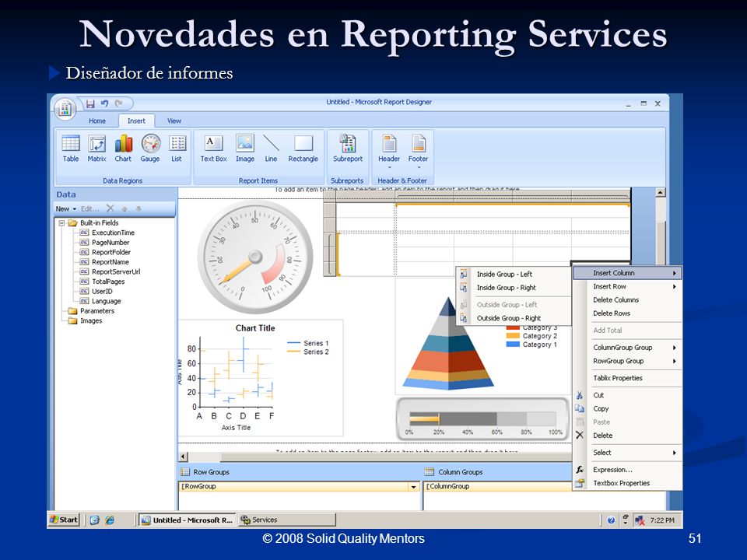Open Textbox Properties from context menu

tap(627, 483)
